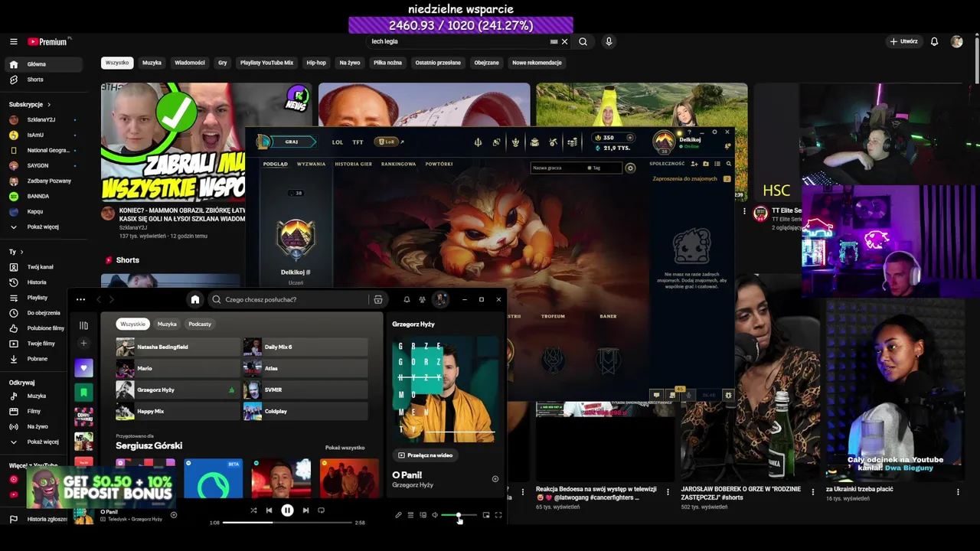Skip to next track in Spotify

click(x=305, y=510)
